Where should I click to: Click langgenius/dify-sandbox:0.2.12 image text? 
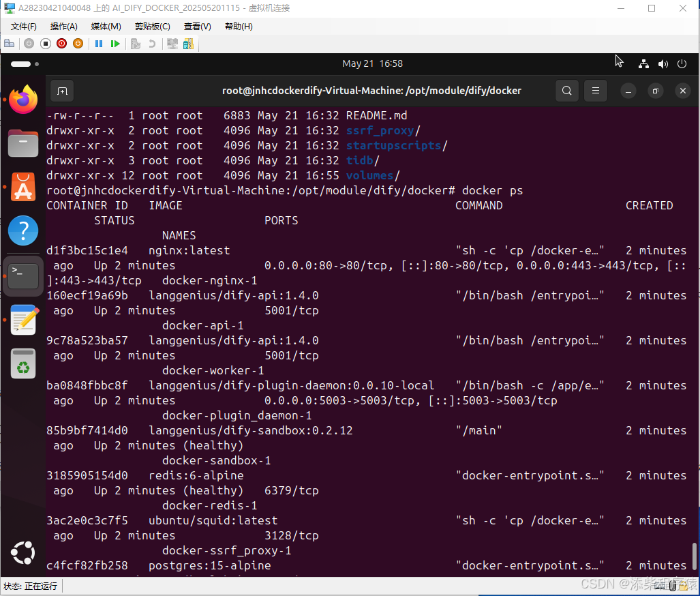(250, 431)
